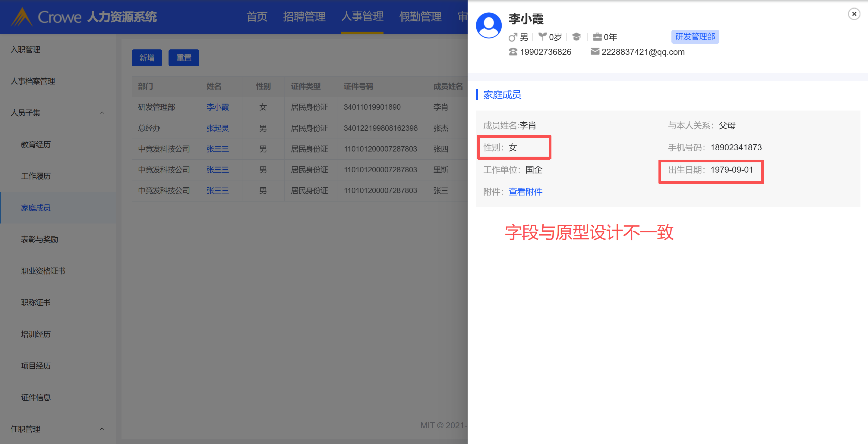This screenshot has height=444, width=868.
Task: Open the 首页 menu item
Action: [257, 17]
